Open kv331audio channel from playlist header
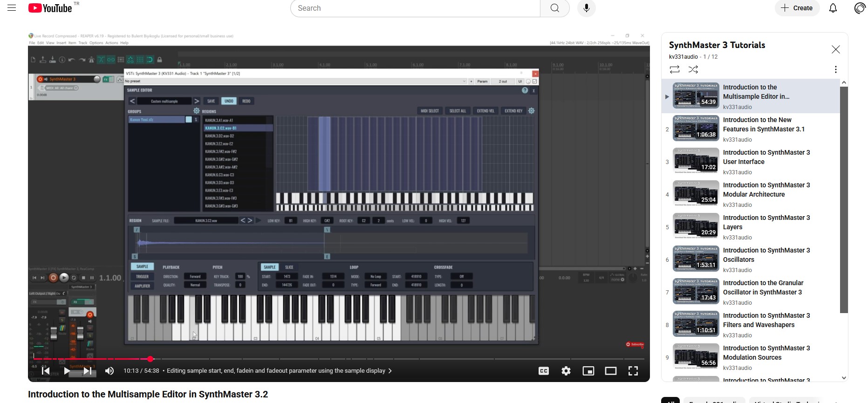The image size is (868, 403). pos(683,57)
